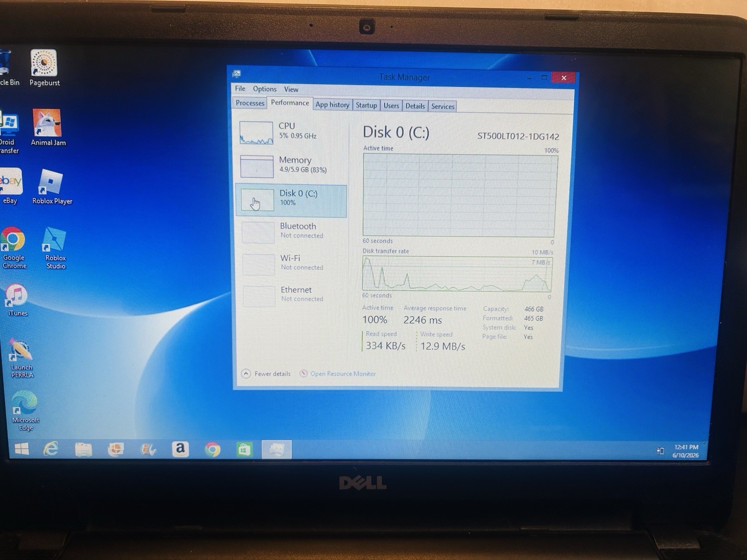Open the orange app icon left of the paintbrush icon on the taskbar
Screen dimensions: 747x560
click(x=115, y=449)
